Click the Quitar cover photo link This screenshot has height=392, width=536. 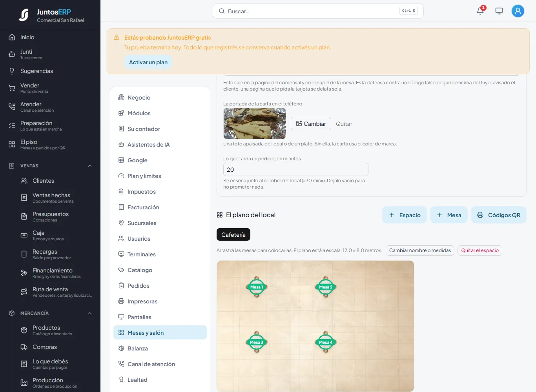(x=344, y=124)
